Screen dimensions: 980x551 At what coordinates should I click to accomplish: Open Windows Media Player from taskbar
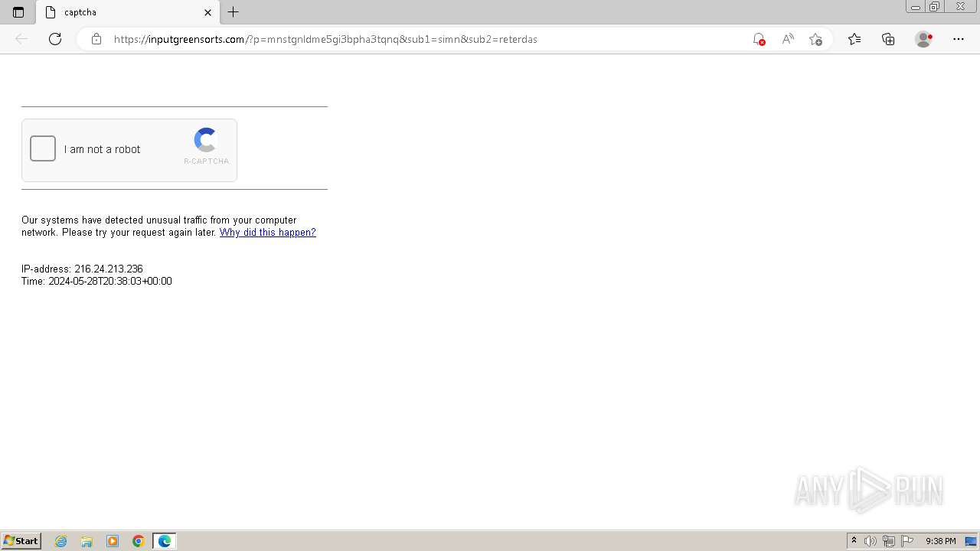[x=113, y=541]
